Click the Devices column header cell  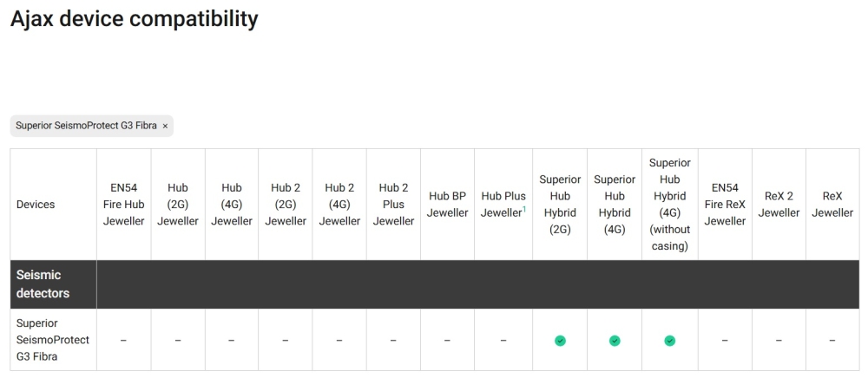click(x=36, y=205)
